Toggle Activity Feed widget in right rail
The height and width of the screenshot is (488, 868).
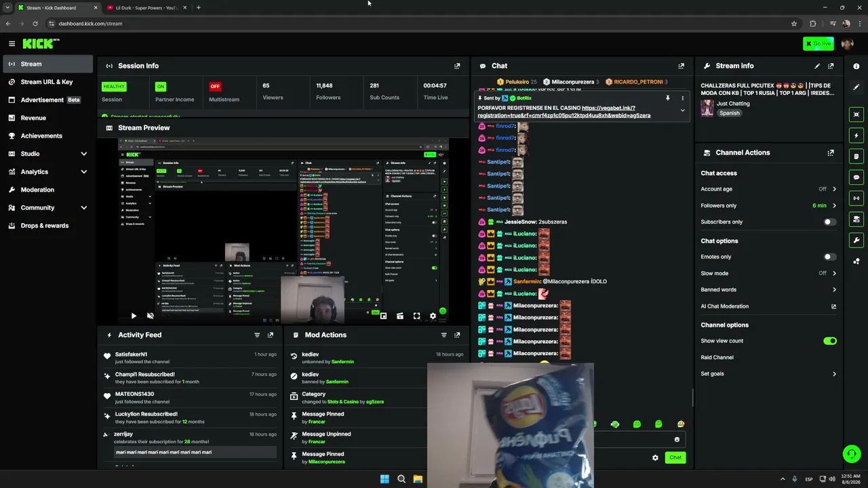856,136
